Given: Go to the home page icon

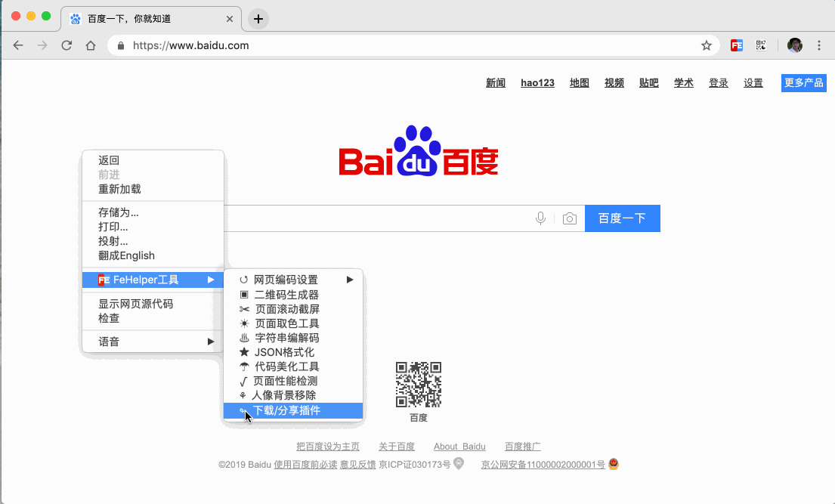Looking at the screenshot, I should tap(91, 45).
